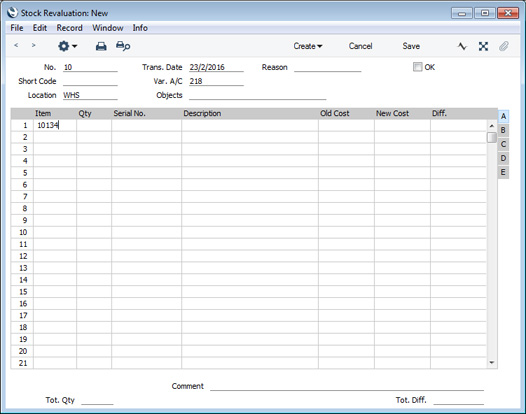The image size is (526, 414).
Task: Open the gear operations menu
Action: coord(67,46)
